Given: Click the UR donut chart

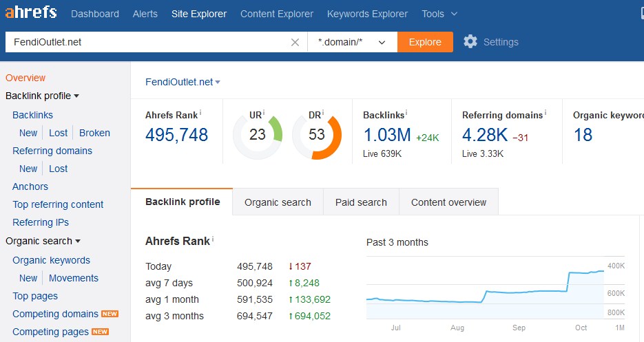Looking at the screenshot, I should click(258, 134).
